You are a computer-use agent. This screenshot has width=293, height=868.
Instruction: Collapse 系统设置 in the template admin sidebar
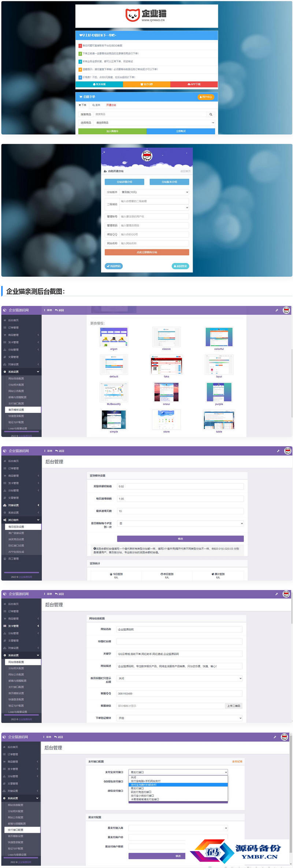point(21,372)
